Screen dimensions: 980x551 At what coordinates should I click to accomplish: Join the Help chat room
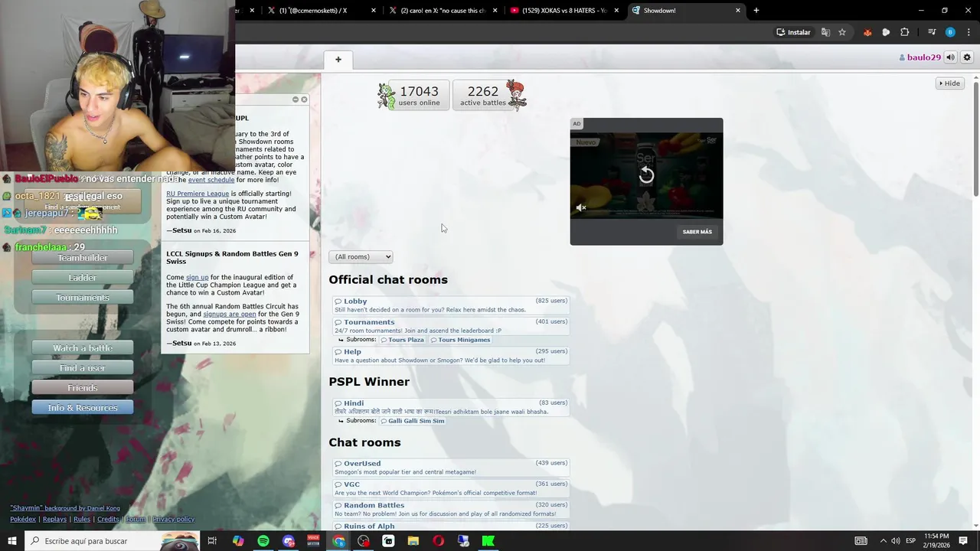451,356
